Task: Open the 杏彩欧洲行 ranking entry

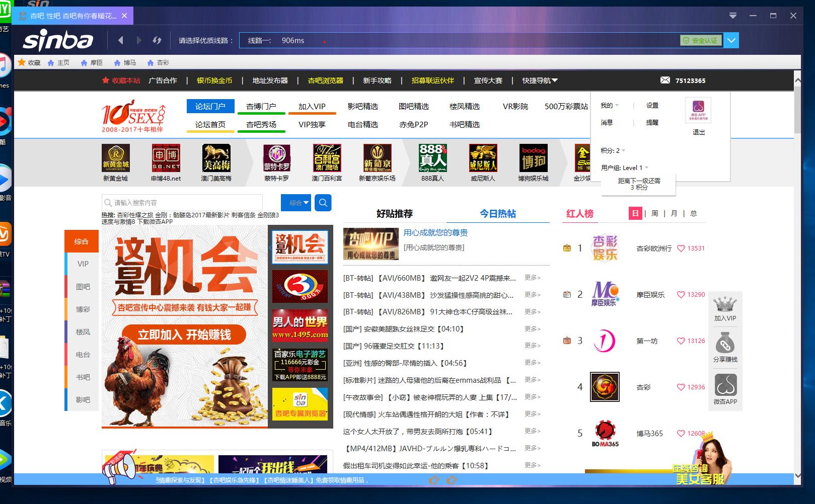Action: tap(654, 248)
